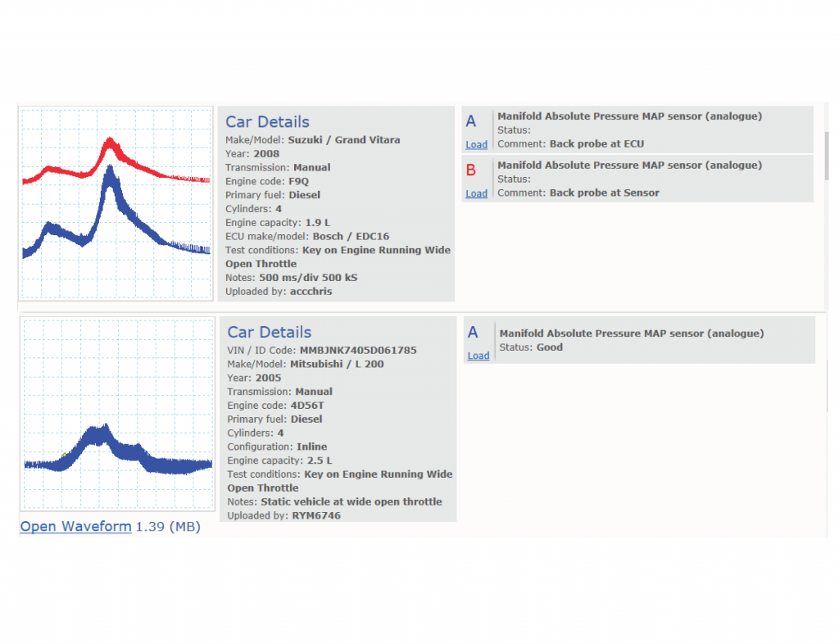Viewport: 839px width, 644px height.
Task: Click the 'Static vehicle at wide open throttle' note
Action: click(x=351, y=501)
